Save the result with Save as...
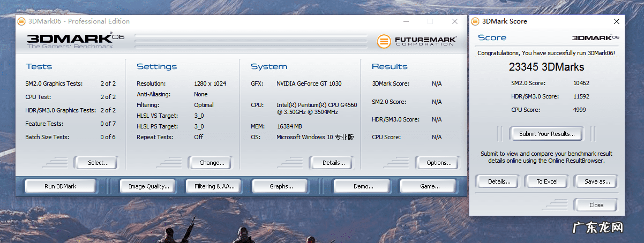 tap(597, 181)
